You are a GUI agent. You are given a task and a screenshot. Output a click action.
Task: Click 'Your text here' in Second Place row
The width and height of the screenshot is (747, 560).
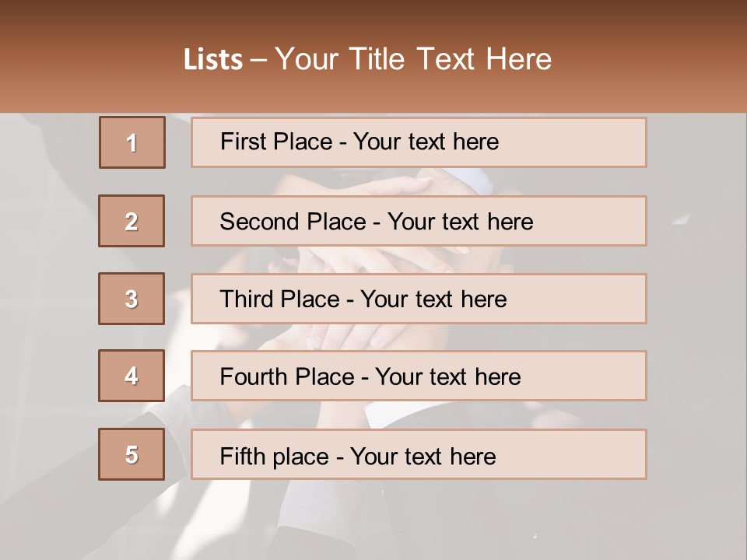pos(460,222)
